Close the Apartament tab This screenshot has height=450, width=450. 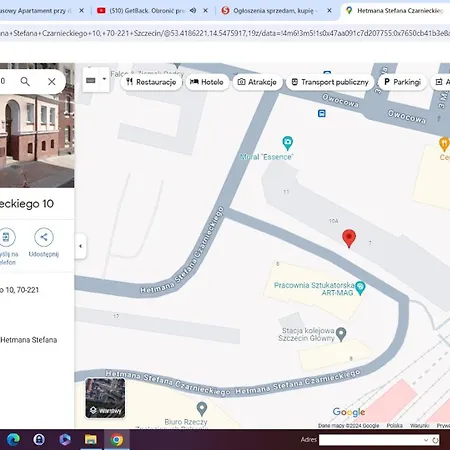tap(81, 11)
